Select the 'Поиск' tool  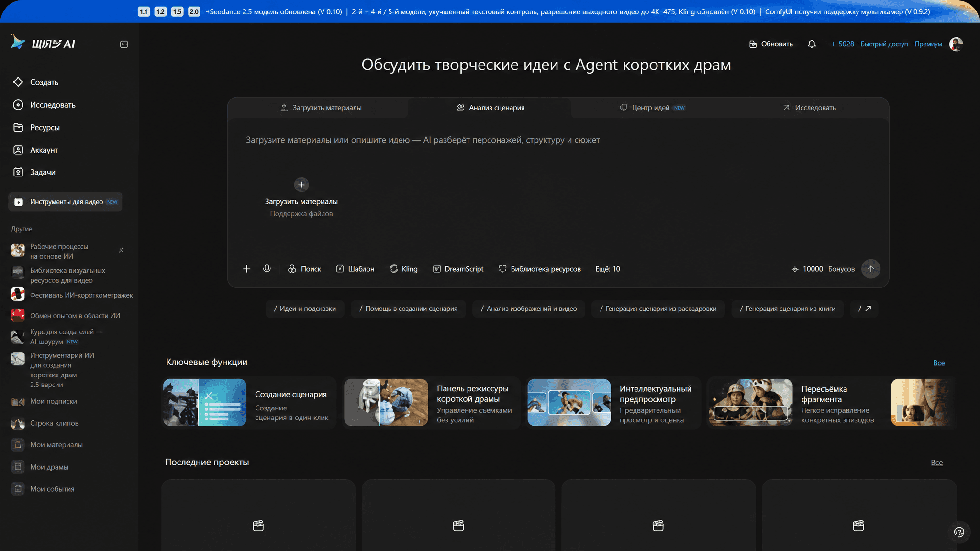pyautogui.click(x=305, y=269)
